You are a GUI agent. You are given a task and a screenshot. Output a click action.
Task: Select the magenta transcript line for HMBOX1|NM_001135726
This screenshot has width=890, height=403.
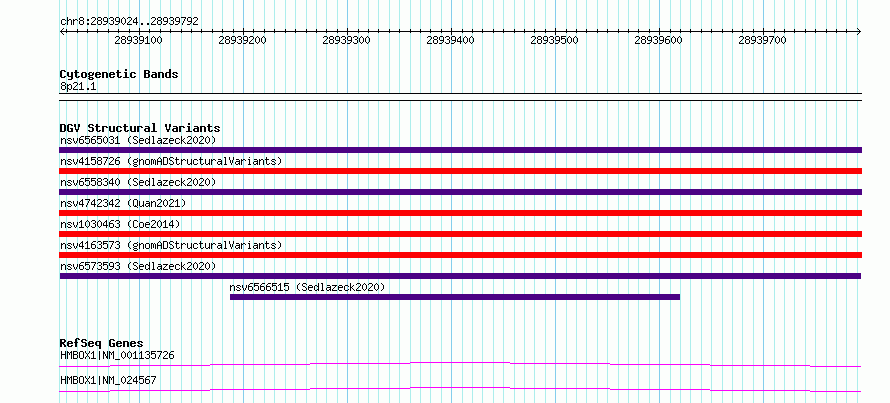click(x=460, y=364)
